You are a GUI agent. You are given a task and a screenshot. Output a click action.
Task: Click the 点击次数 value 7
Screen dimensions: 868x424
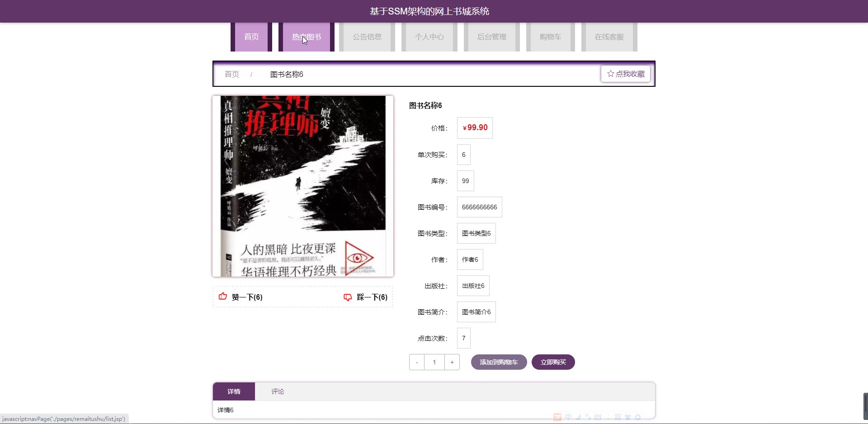tap(463, 338)
